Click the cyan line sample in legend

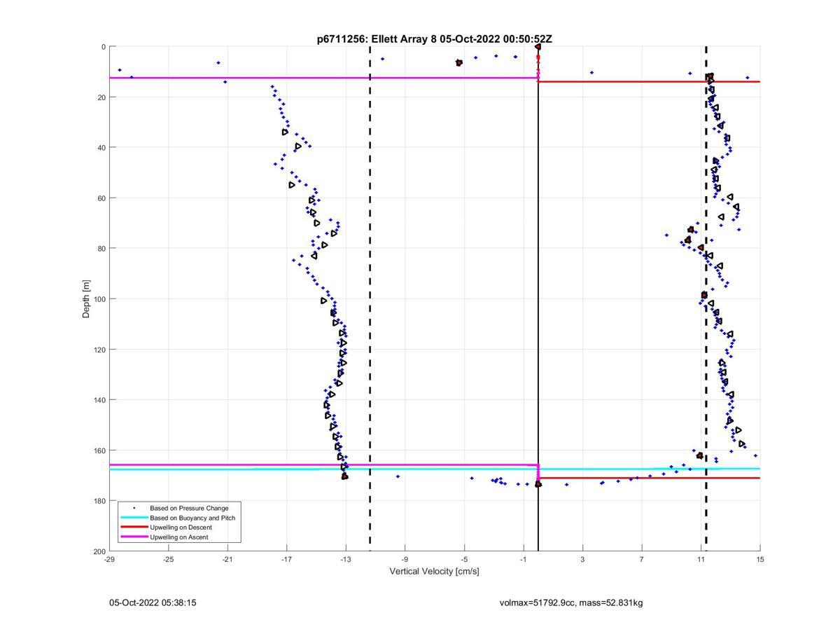point(134,518)
